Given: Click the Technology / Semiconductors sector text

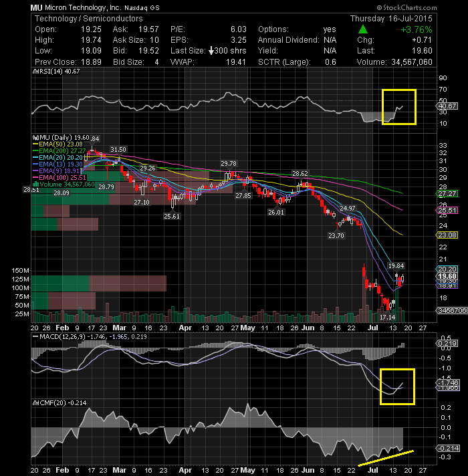Looking at the screenshot, I should click(89, 19).
